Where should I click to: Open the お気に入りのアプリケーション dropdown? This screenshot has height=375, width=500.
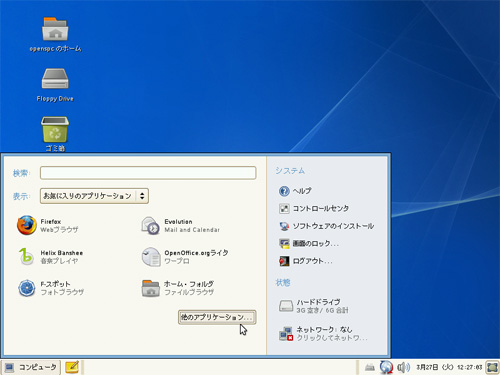(x=94, y=196)
